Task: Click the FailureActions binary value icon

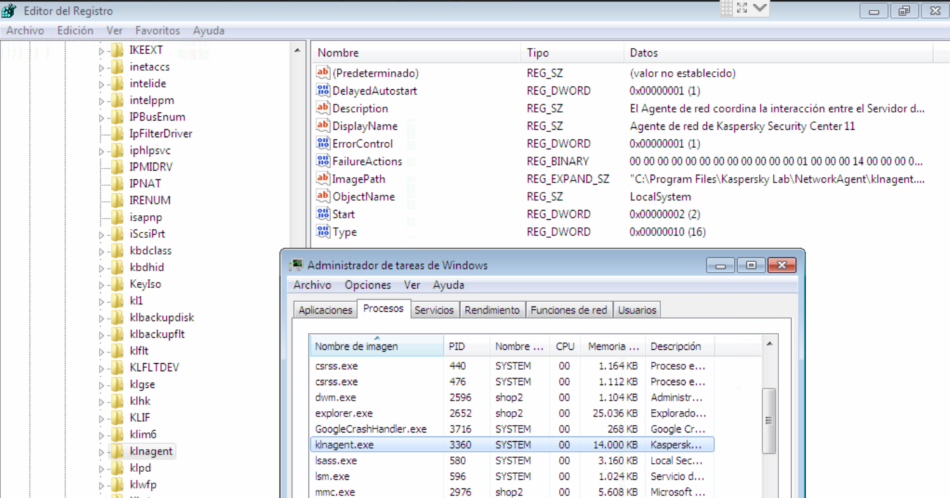Action: click(323, 161)
